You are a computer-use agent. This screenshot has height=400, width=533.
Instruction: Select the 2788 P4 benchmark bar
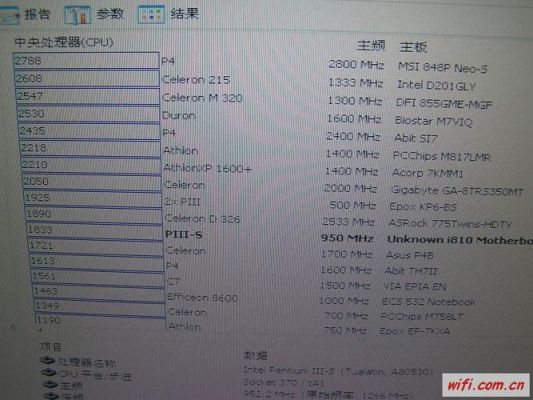coord(86,60)
